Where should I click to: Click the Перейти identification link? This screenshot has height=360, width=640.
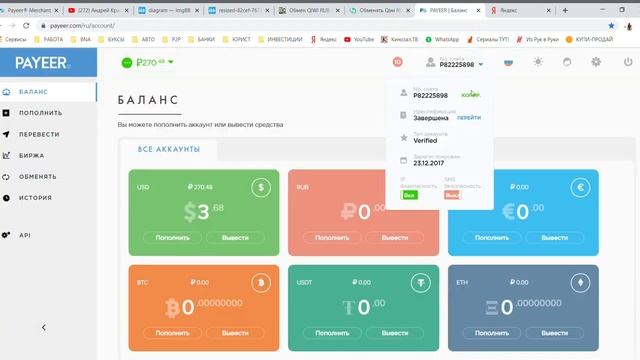469,118
